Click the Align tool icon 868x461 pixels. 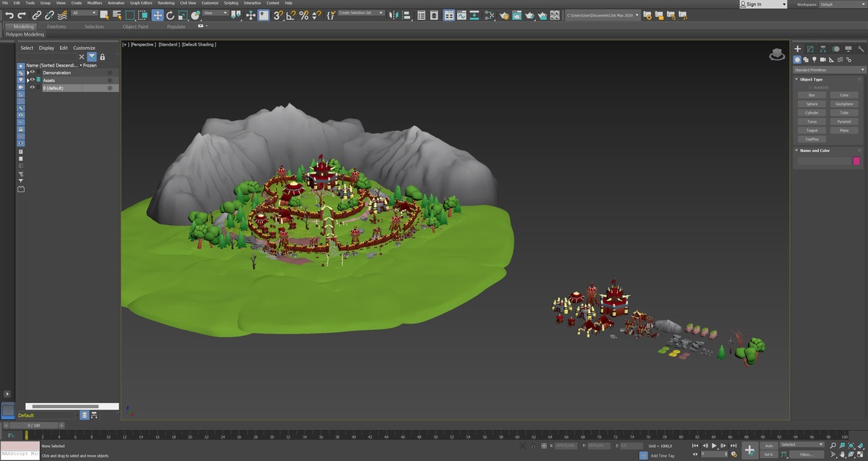pyautogui.click(x=407, y=14)
